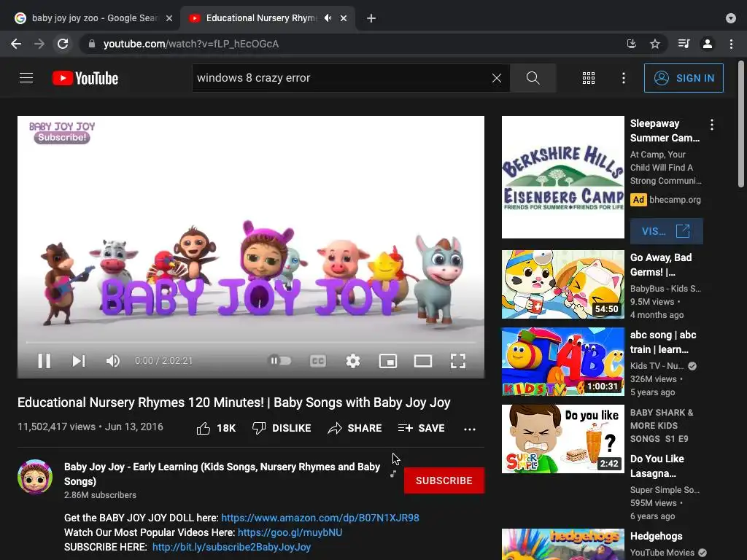Select the Educational Nursery Rhymes tab
This screenshot has height=560, width=747.
pos(260,18)
